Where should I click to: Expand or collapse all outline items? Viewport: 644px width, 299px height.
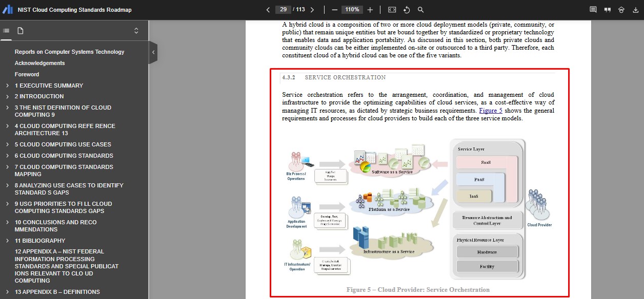[136, 31]
